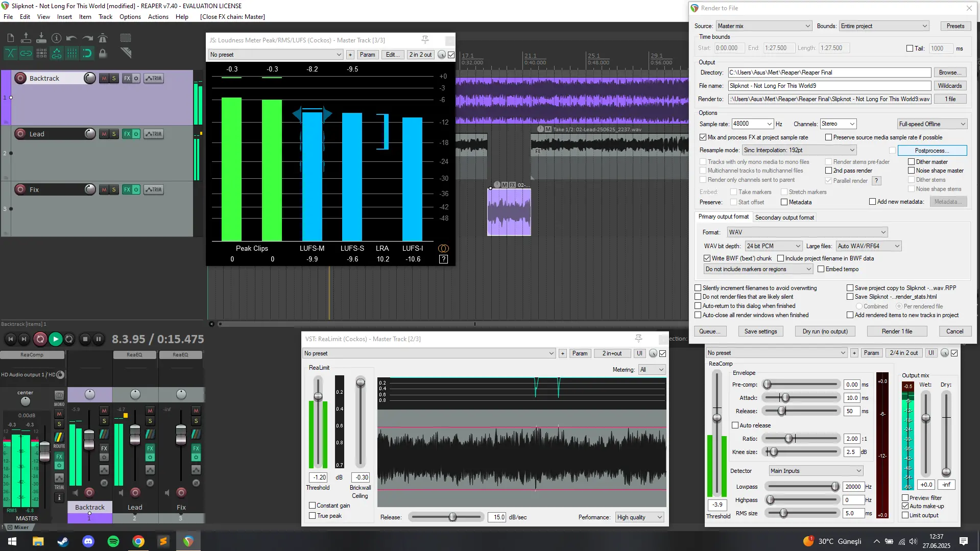Toggle grid lines toolbar icon
This screenshot has height=551, width=980.
(x=72, y=53)
